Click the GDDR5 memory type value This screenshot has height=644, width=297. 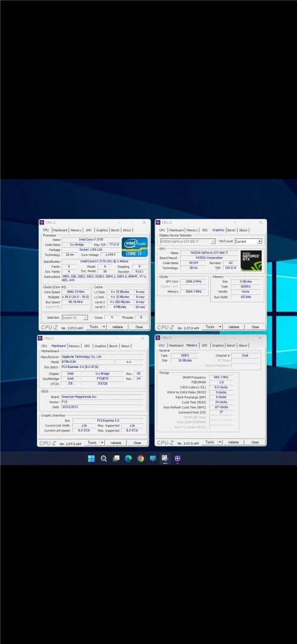[246, 287]
